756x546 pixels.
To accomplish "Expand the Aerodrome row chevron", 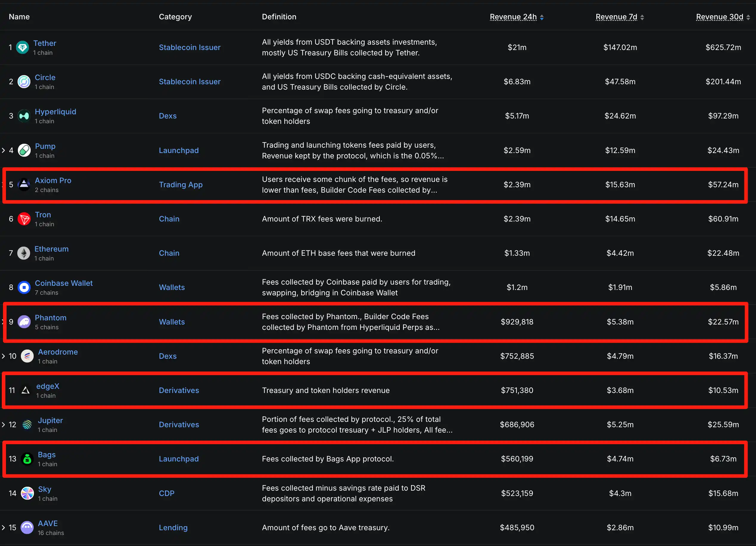I will 3,356.
